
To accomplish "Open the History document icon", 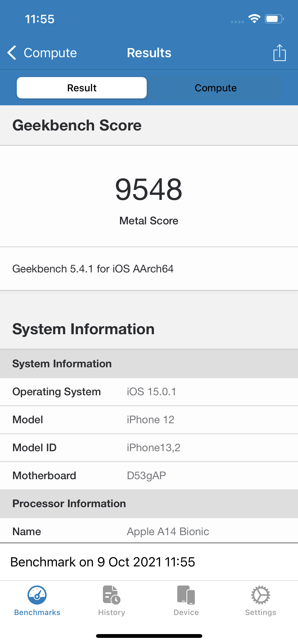I will (112, 595).
